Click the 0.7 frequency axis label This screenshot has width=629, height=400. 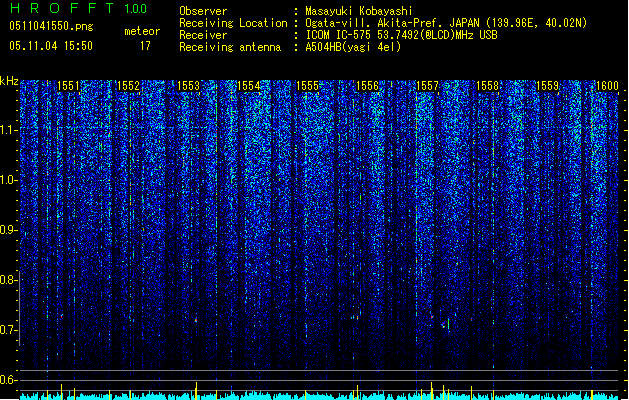pos(8,330)
